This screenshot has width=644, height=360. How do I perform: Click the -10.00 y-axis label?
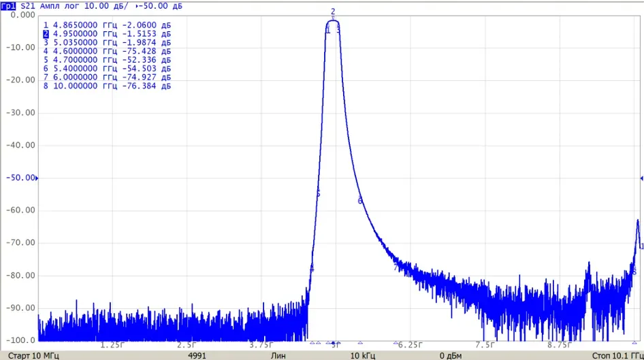(x=20, y=48)
